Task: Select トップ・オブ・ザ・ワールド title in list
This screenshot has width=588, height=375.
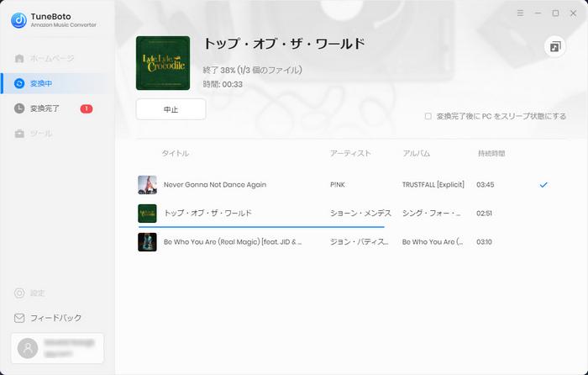Action: click(x=207, y=214)
